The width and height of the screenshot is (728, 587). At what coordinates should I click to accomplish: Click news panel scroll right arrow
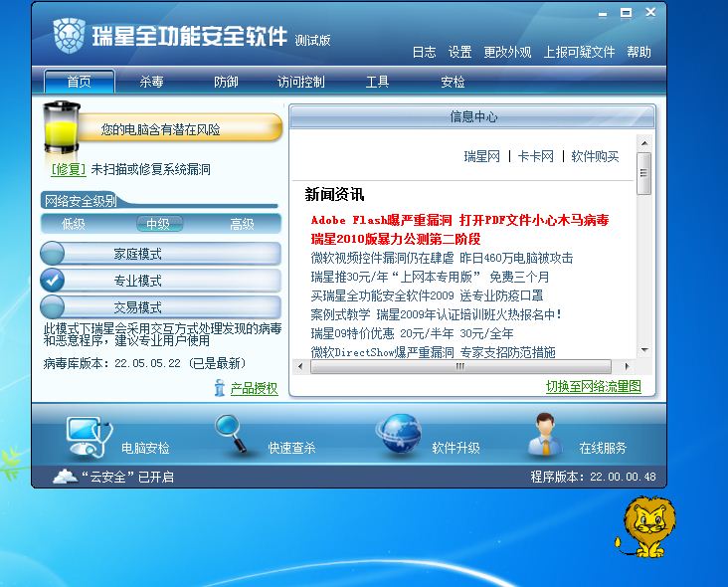628,366
